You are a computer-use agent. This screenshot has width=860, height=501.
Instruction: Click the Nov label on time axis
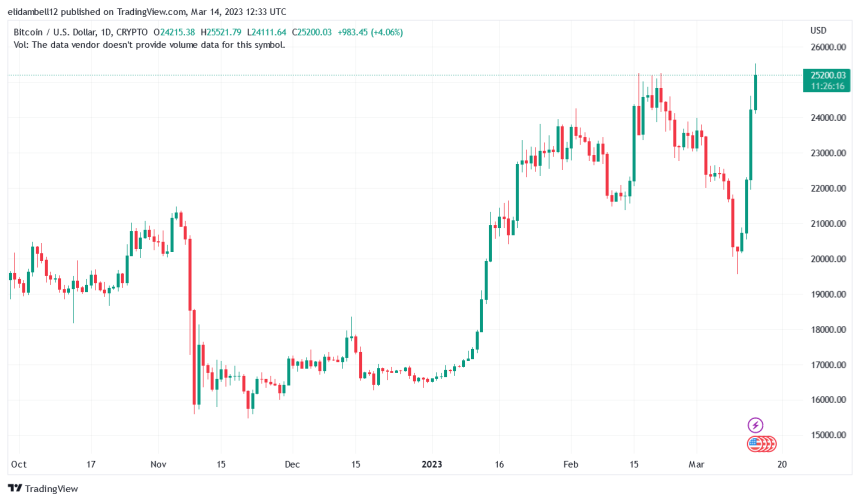(x=157, y=464)
